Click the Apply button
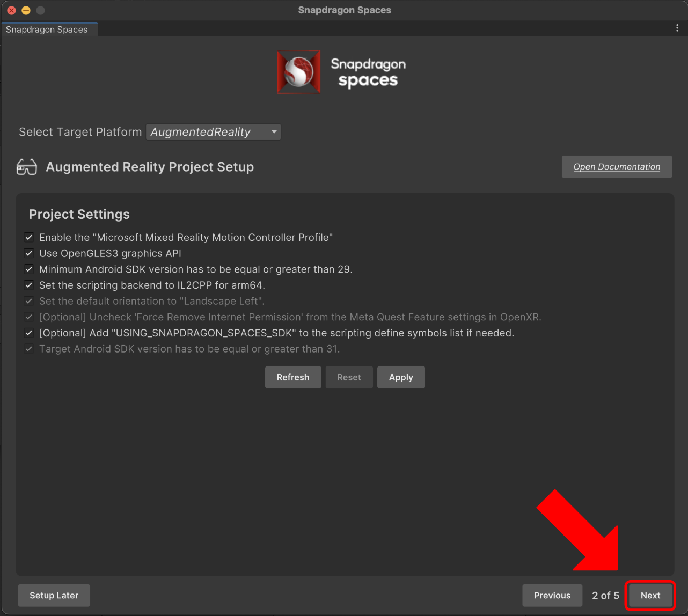 point(401,377)
